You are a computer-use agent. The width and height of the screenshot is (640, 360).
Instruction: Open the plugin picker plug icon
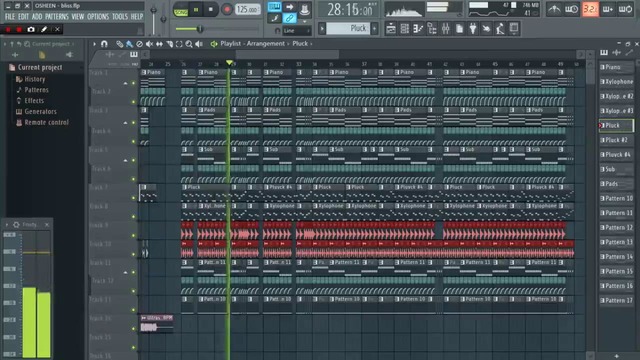click(473, 29)
